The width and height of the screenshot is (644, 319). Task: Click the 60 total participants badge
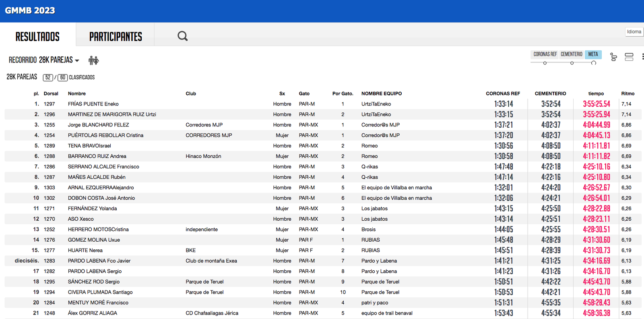tap(62, 77)
